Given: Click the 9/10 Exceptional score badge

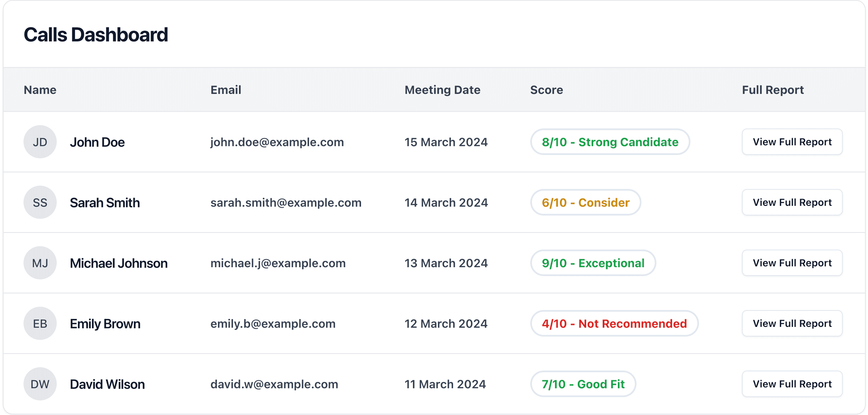Looking at the screenshot, I should coord(593,263).
